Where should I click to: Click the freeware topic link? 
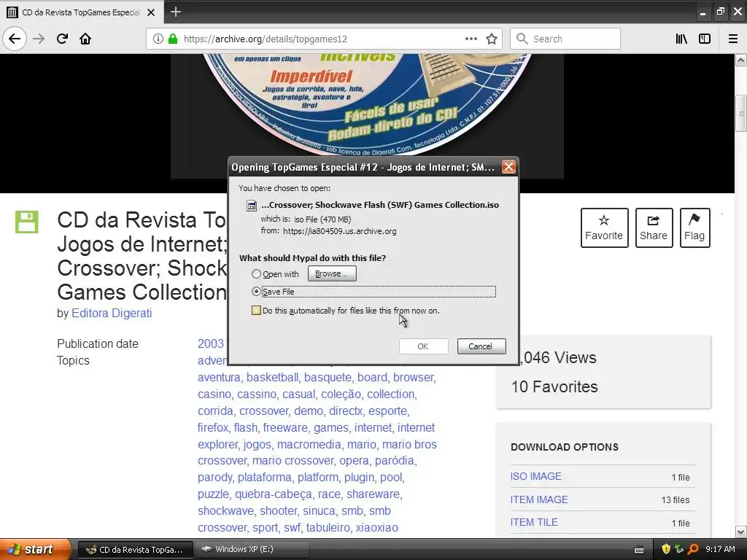[285, 427]
